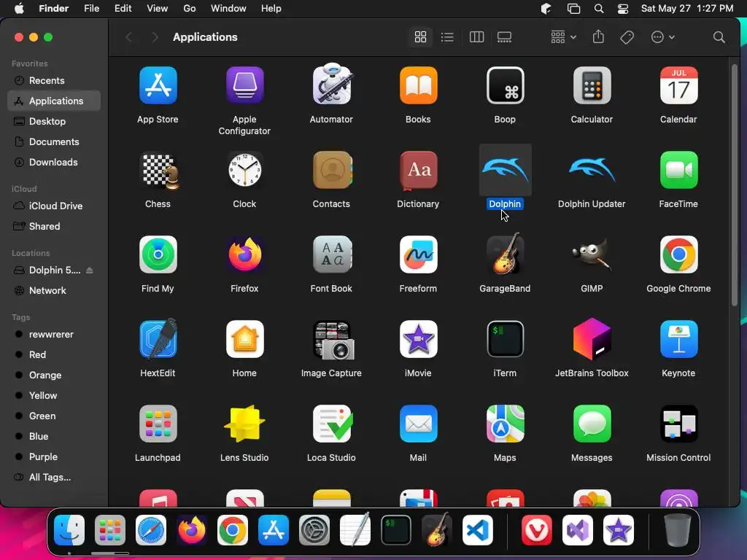Select JetBrains Toolbox app
This screenshot has height=560, width=747.
click(592, 339)
